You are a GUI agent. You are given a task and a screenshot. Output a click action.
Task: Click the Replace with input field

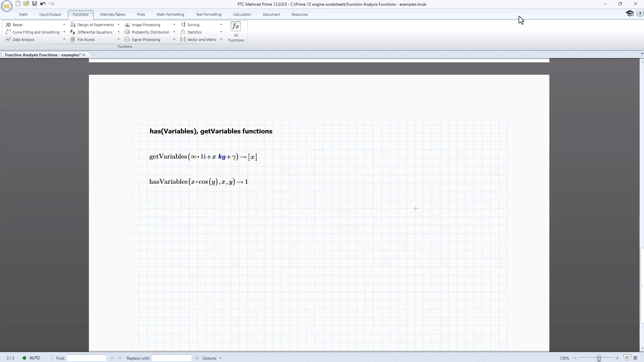coord(172,358)
